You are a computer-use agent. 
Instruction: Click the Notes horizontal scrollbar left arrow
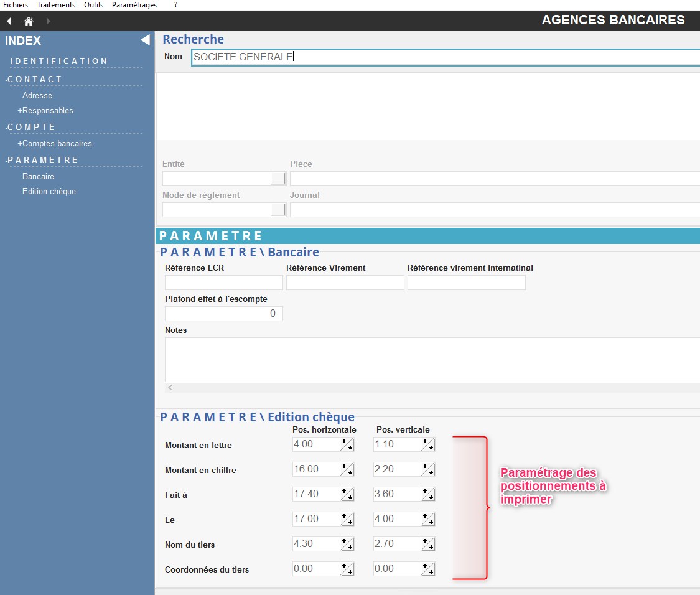coord(170,387)
